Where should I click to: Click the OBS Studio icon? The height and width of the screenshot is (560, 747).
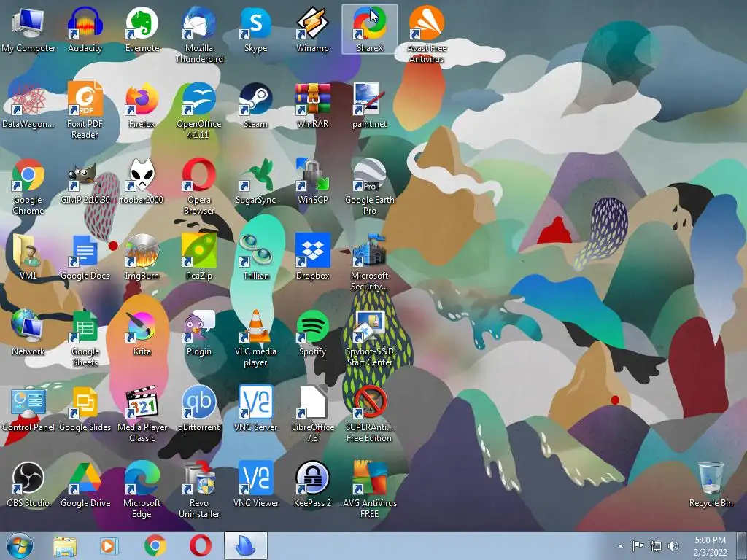click(x=28, y=485)
